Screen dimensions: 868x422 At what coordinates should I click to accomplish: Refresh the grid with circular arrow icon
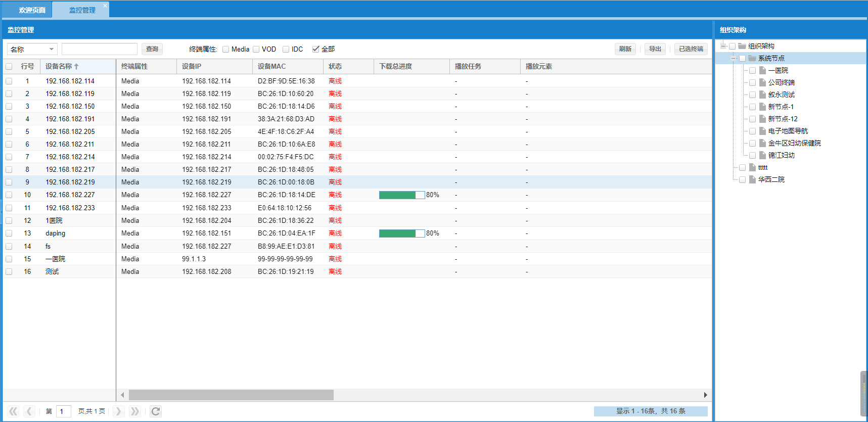156,411
